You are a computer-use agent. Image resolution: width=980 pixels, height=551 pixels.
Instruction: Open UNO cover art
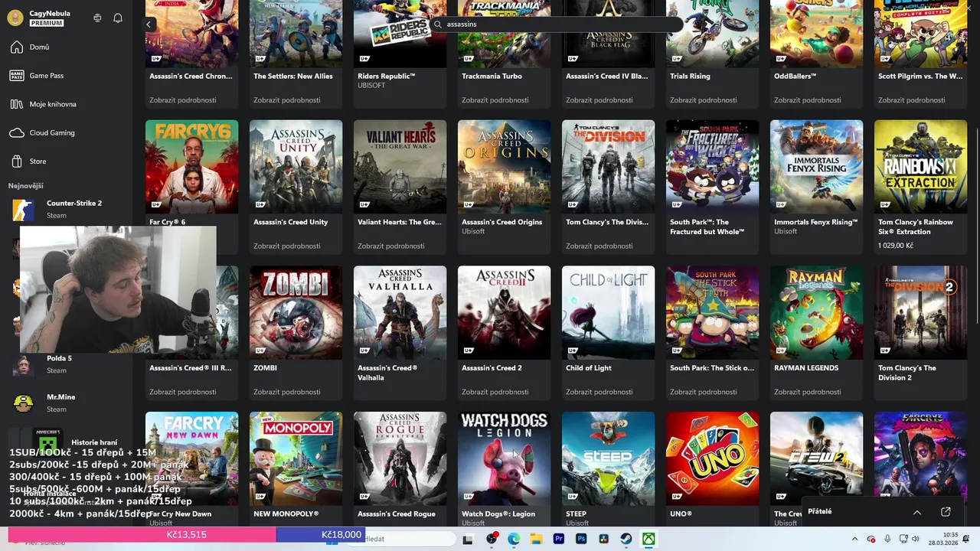pyautogui.click(x=712, y=458)
